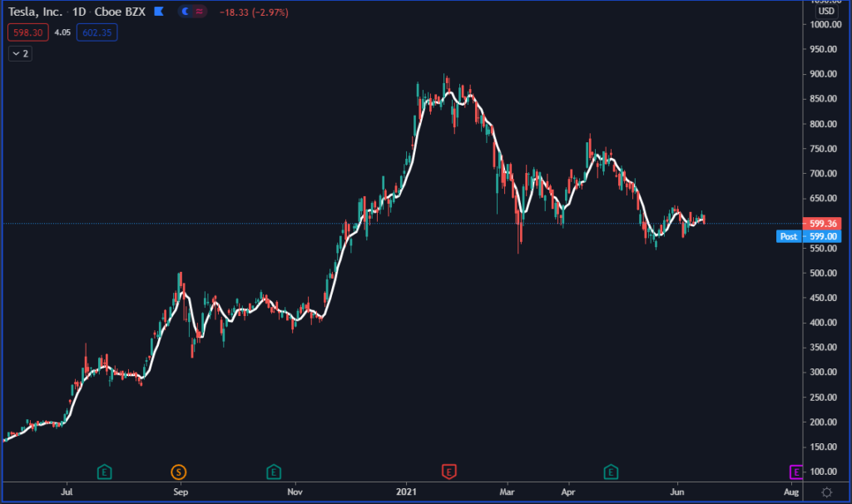
Task: Click the Apr label on the time axis
Action: 567,492
